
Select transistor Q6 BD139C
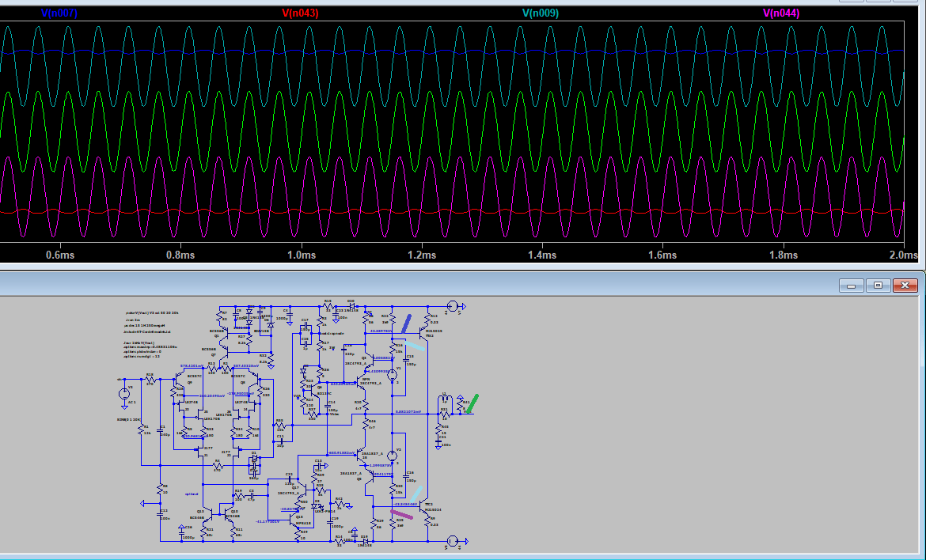point(314,392)
